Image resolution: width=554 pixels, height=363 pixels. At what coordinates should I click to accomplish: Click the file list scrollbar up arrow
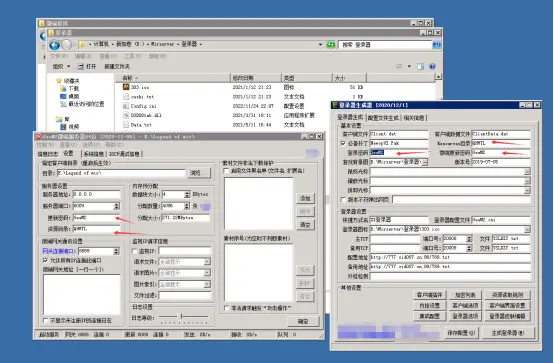tap(438, 77)
